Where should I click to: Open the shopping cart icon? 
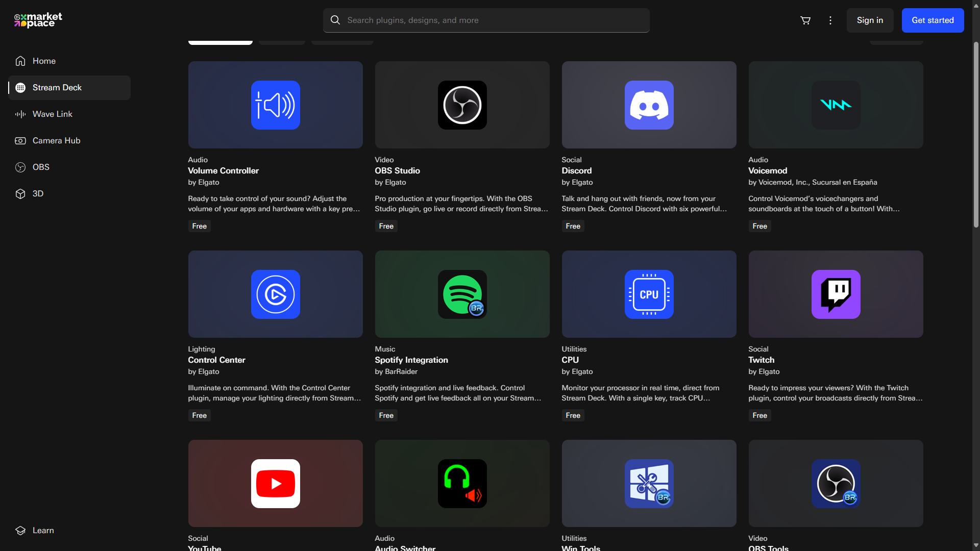click(805, 20)
